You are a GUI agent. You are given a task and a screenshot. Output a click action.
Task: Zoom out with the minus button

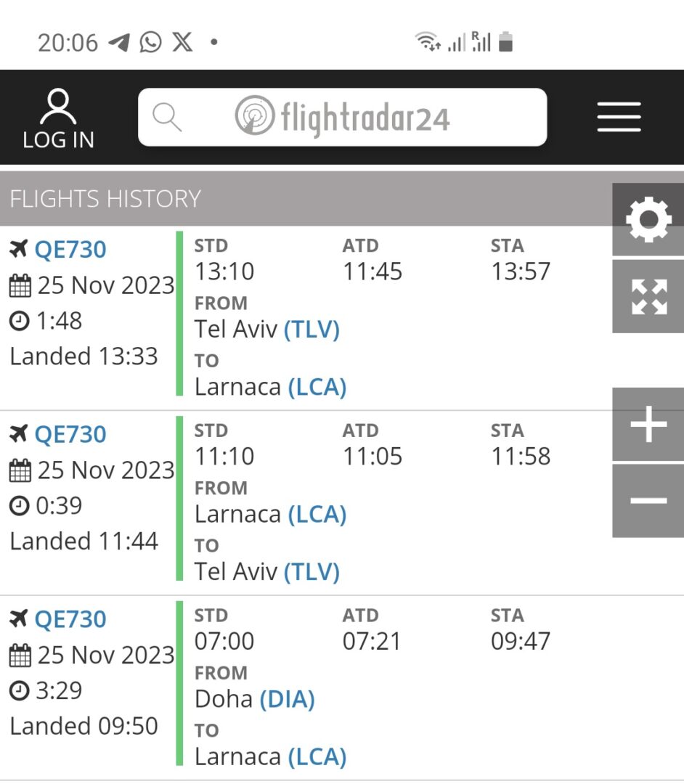[648, 501]
